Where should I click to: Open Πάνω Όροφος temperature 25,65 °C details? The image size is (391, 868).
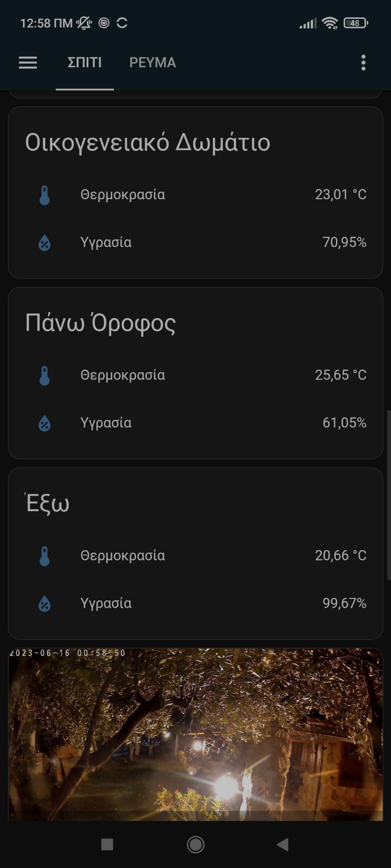pos(340,375)
